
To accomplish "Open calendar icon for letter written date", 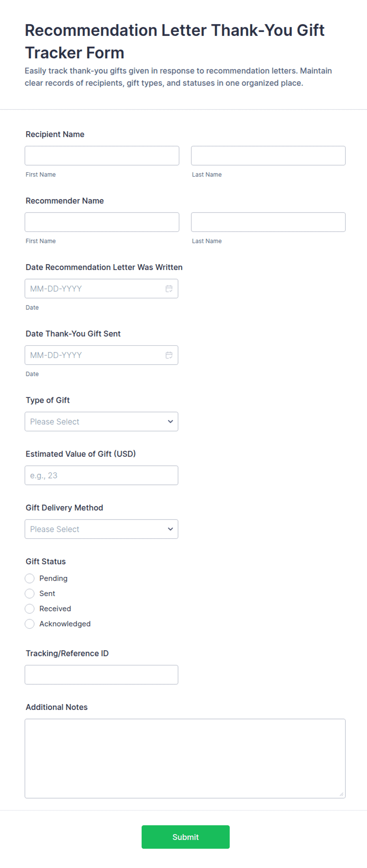I will tap(169, 289).
